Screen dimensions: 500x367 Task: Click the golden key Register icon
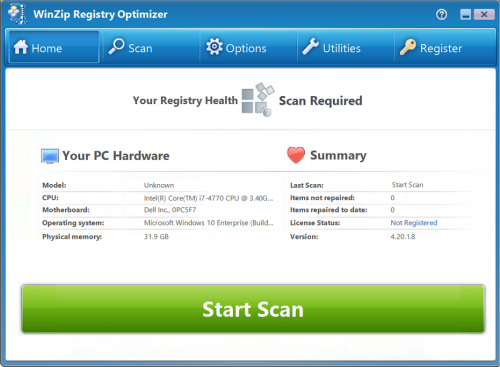[x=408, y=47]
